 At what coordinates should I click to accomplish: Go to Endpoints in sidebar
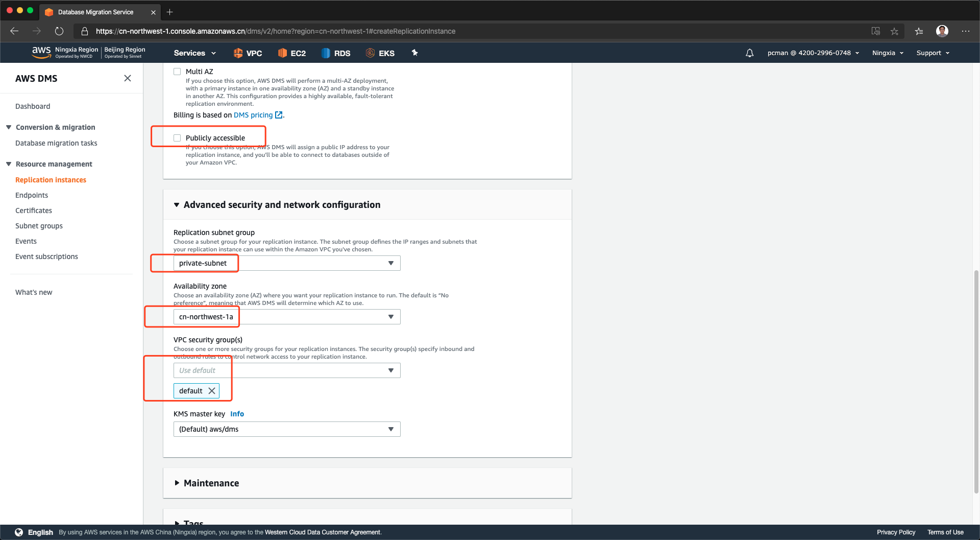click(x=32, y=195)
